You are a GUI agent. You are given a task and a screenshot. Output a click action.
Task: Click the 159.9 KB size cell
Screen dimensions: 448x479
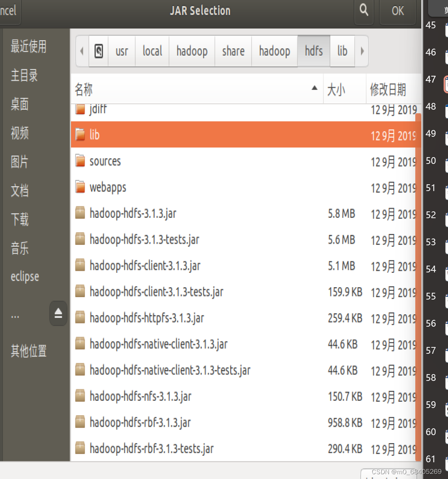(x=345, y=292)
